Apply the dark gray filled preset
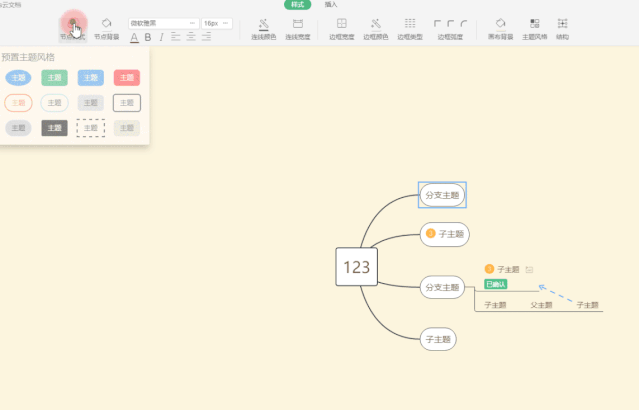 [54, 128]
